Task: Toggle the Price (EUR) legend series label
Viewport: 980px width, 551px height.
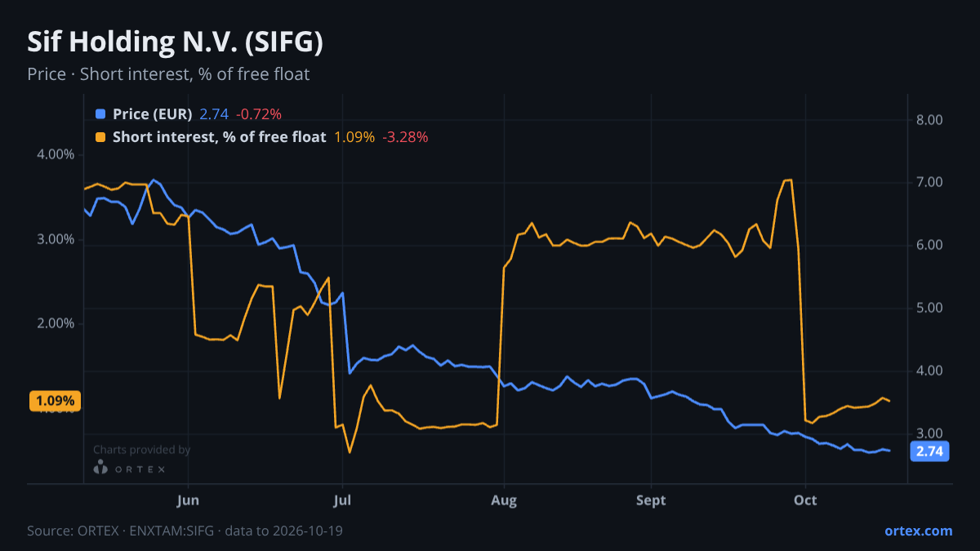Action: click(x=153, y=114)
